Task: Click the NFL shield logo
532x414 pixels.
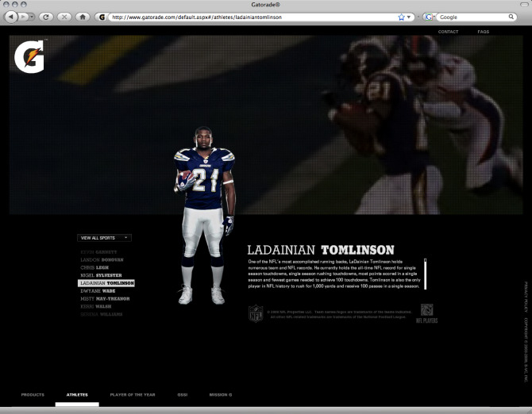Action: tap(256, 313)
